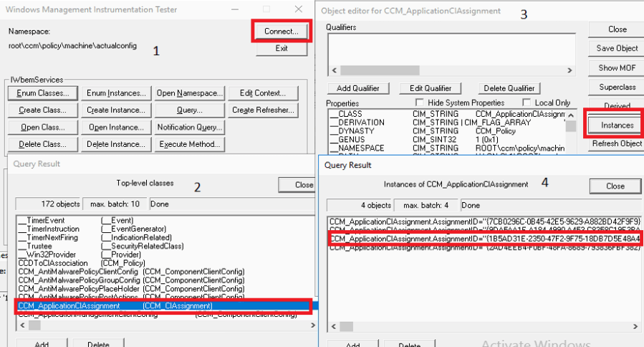The image size is (644, 347).
Task: Click Add Qualifier button
Action: click(x=357, y=88)
